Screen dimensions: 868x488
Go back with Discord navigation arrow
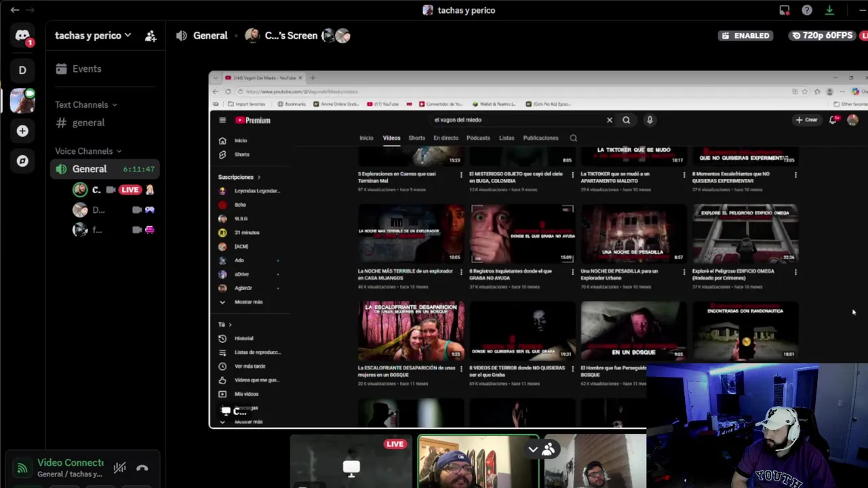14,9
